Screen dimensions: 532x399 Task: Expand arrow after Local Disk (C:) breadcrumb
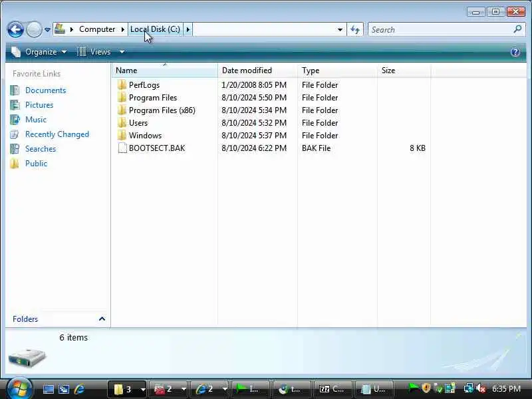[x=188, y=29]
